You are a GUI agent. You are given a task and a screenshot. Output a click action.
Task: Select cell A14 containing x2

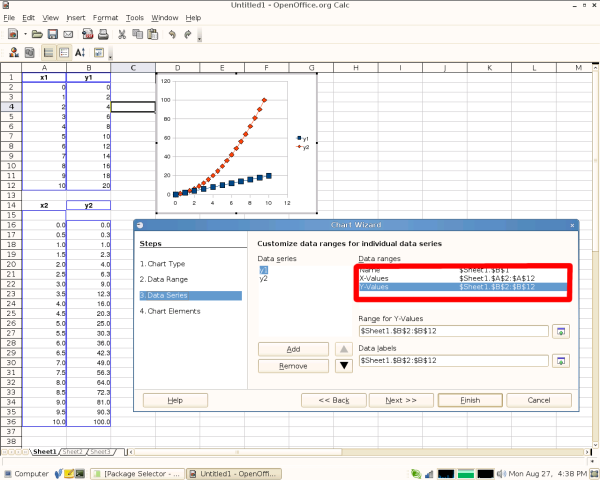(44, 205)
